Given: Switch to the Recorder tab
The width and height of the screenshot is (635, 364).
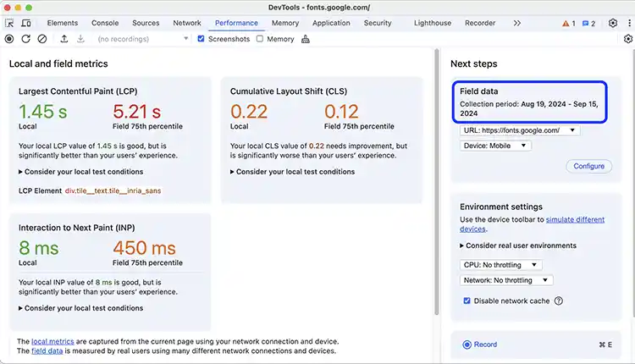Looking at the screenshot, I should pos(480,23).
